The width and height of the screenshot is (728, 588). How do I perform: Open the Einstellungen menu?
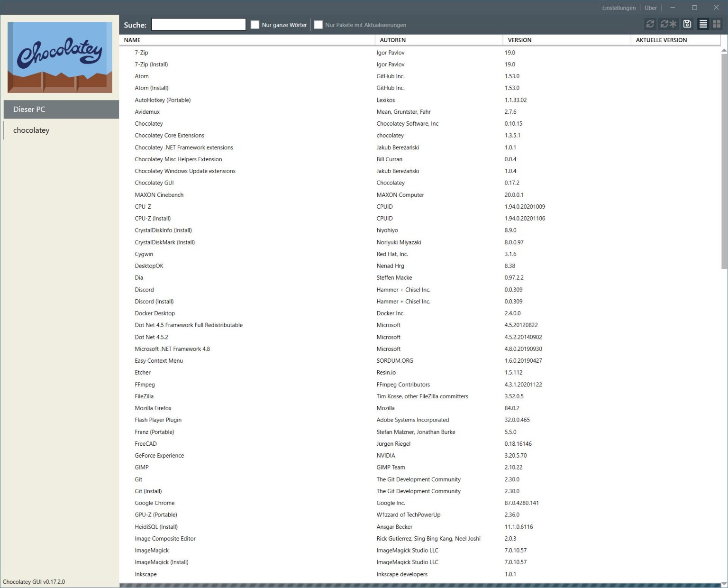[619, 8]
